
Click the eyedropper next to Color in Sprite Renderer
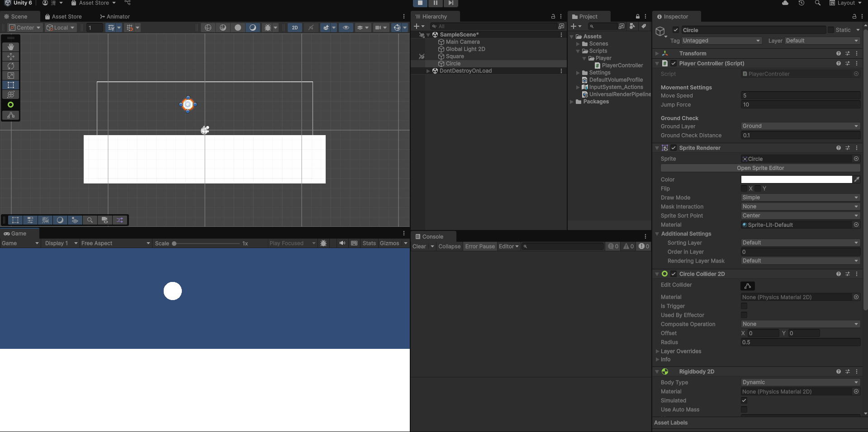(857, 179)
